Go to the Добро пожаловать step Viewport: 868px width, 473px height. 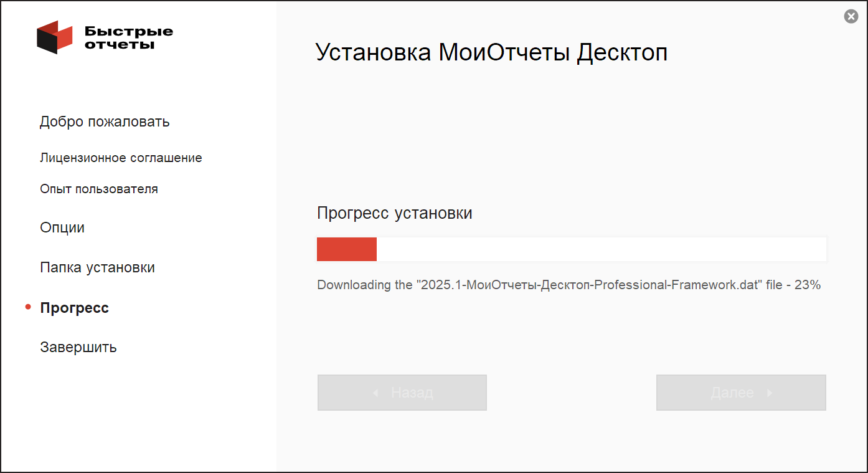(x=105, y=122)
